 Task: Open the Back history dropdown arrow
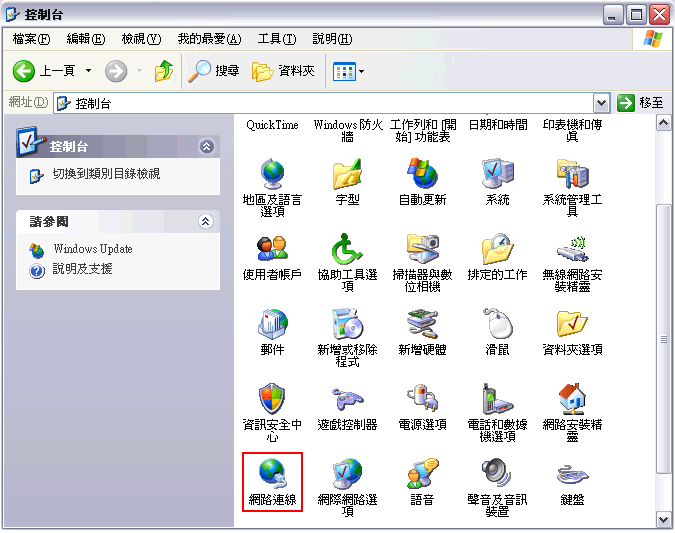pos(88,71)
